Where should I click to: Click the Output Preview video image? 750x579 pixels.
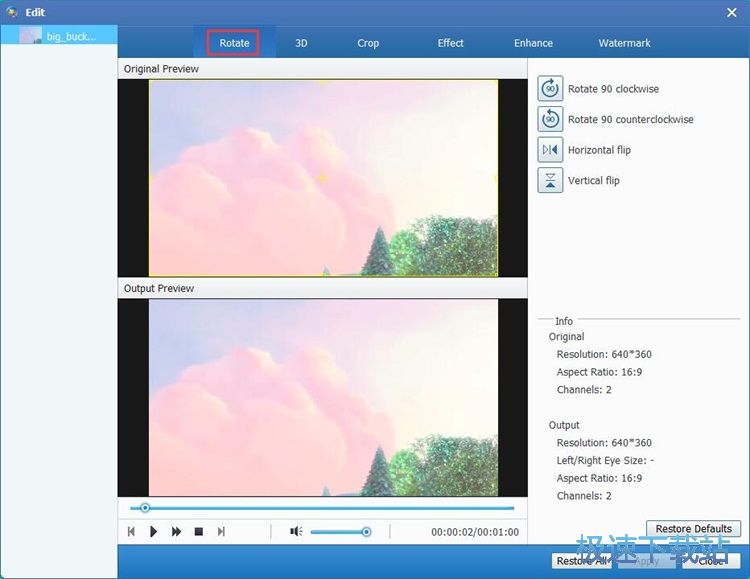(x=323, y=398)
